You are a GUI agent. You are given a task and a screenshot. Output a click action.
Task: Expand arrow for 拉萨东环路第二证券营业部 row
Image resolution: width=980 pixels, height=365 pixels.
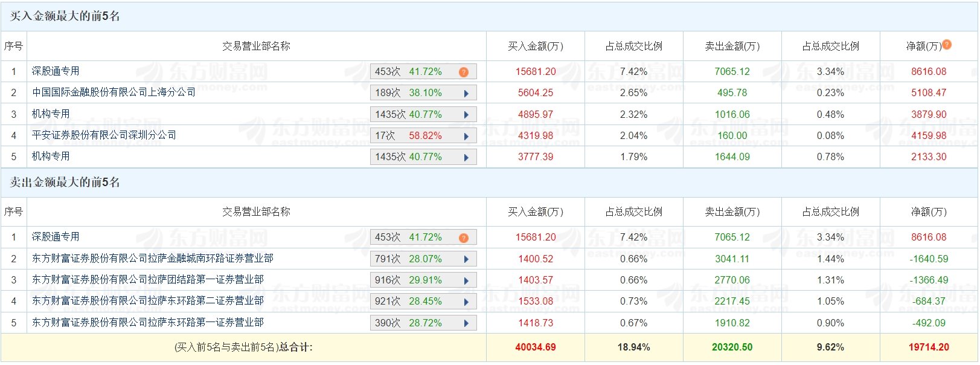pyautogui.click(x=466, y=302)
